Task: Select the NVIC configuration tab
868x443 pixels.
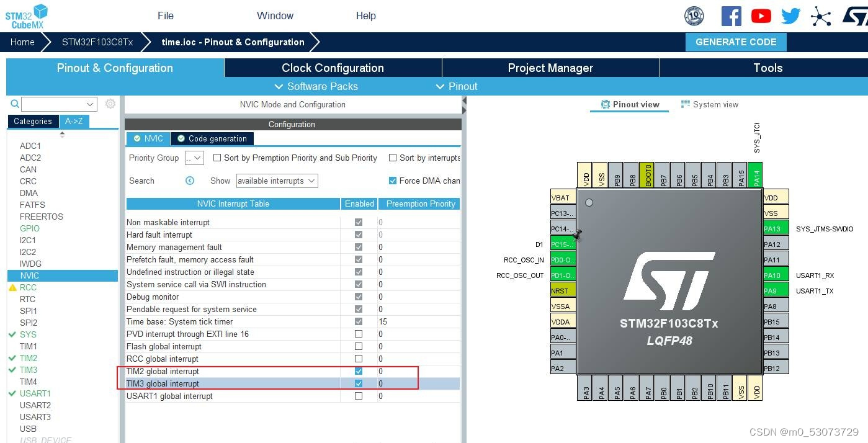Action: tap(148, 138)
